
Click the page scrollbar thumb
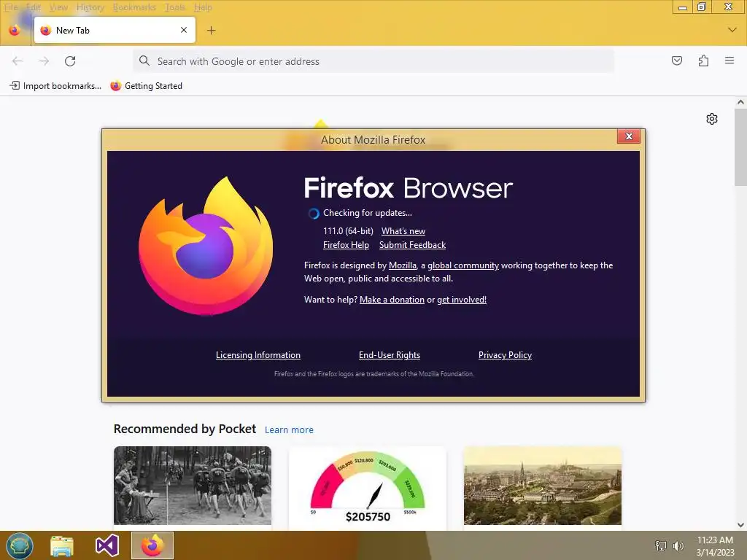pyautogui.click(x=740, y=147)
